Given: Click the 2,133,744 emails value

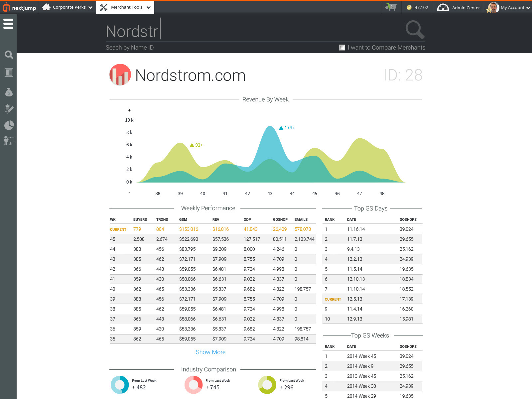Looking at the screenshot, I should tap(305, 239).
